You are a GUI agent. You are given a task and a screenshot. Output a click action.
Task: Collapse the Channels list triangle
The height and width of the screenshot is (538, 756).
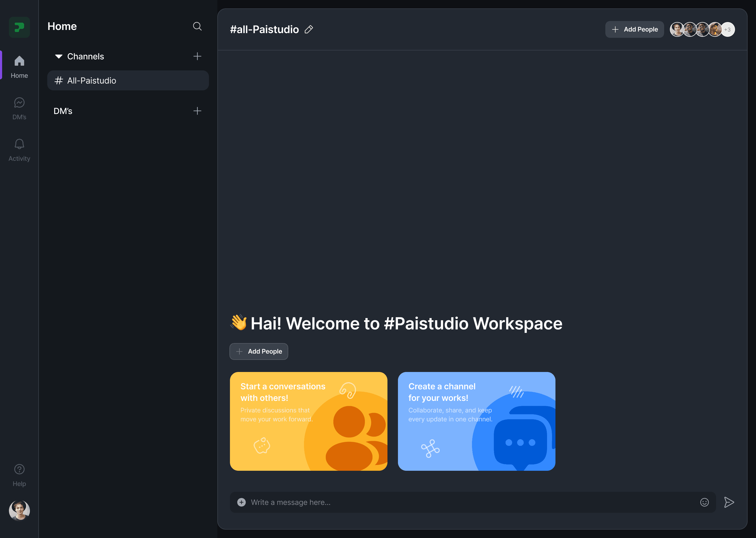[59, 57]
